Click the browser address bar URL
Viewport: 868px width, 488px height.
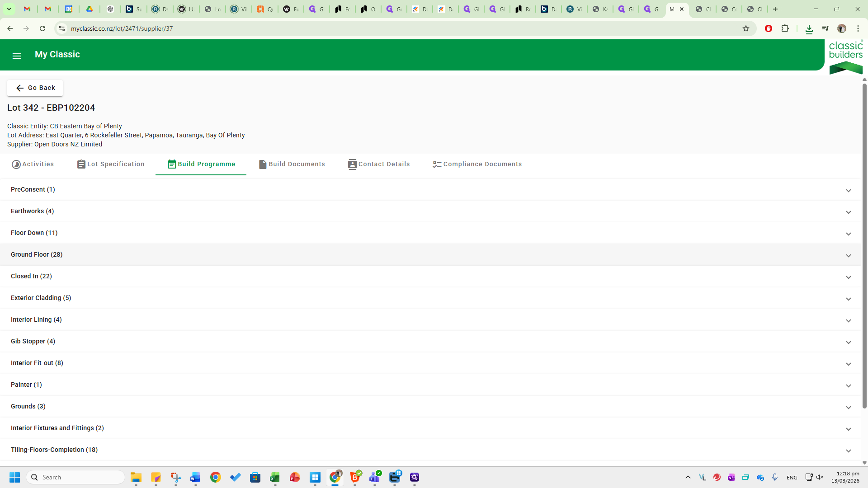pos(122,28)
